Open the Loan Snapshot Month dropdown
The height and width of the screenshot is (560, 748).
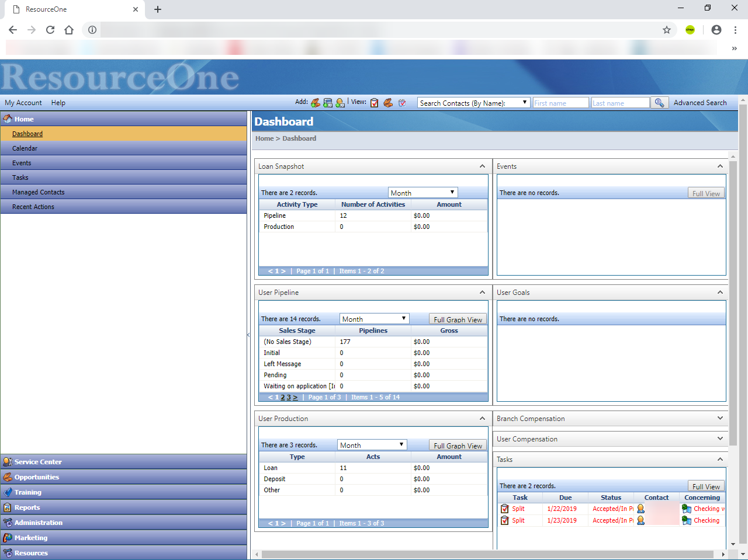423,193
